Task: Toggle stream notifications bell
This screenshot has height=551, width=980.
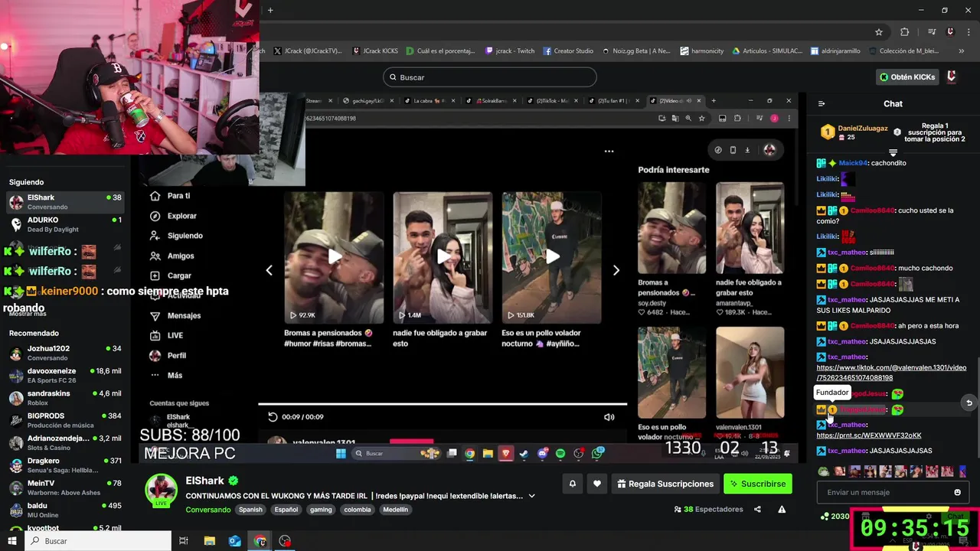Action: (x=572, y=484)
